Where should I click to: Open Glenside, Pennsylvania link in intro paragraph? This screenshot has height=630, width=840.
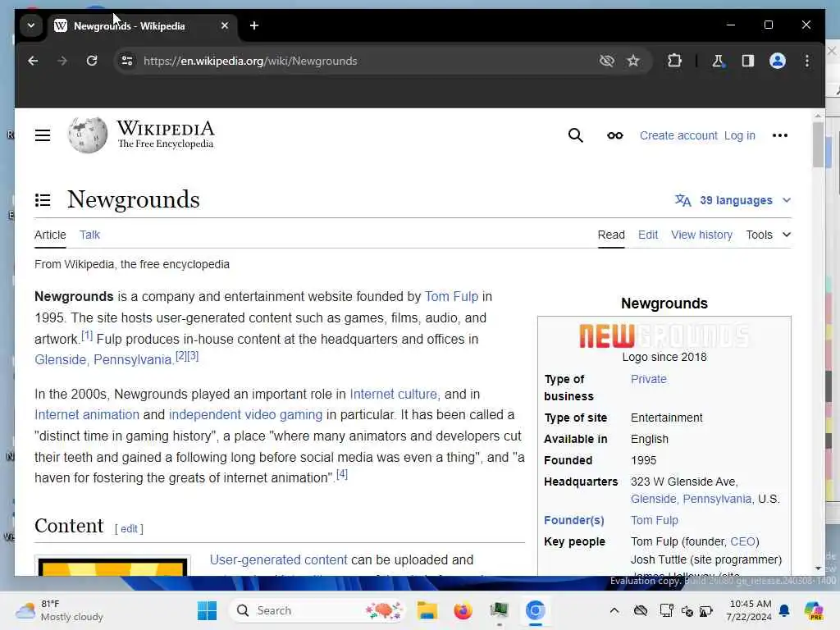point(103,359)
